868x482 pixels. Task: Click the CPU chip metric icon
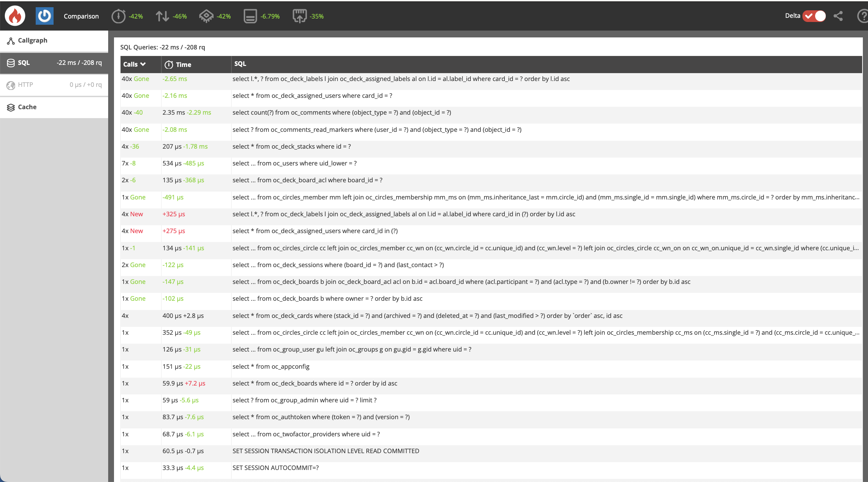click(206, 16)
